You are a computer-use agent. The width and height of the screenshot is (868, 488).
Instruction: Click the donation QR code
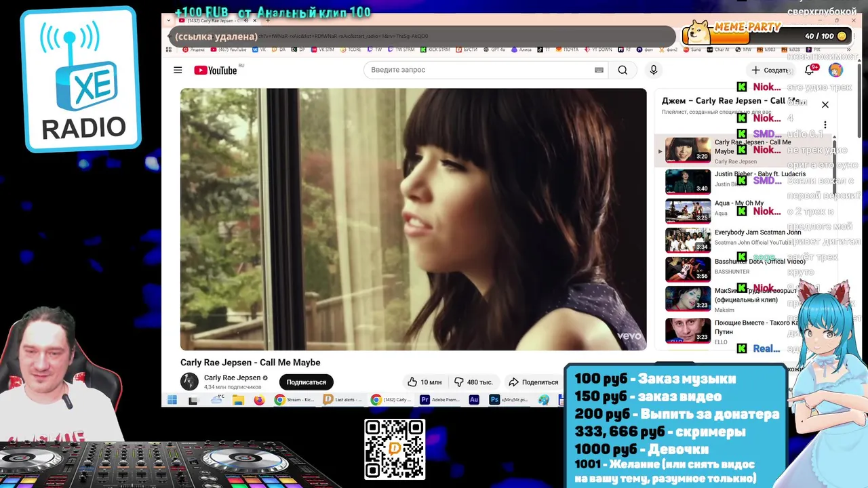(395, 449)
